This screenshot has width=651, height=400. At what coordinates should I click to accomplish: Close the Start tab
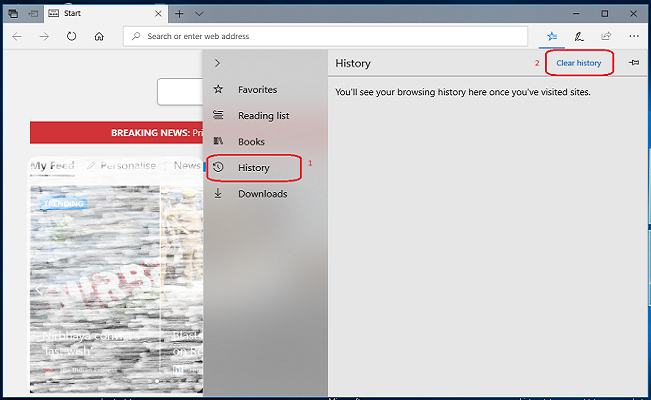(158, 14)
